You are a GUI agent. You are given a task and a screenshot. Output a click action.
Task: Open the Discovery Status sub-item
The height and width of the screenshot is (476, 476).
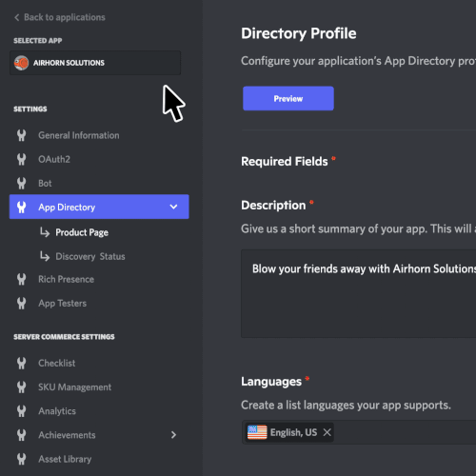point(90,256)
